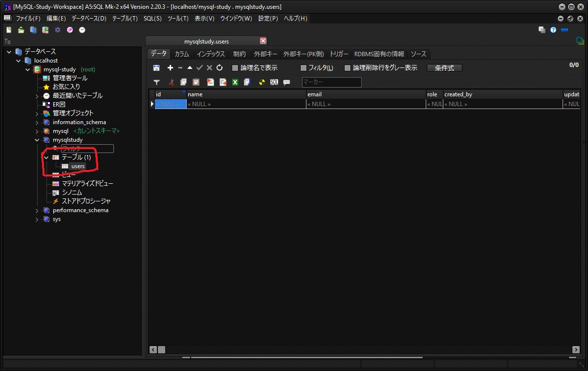588x371 pixels.
Task: Switch to the カラム tab
Action: [181, 54]
